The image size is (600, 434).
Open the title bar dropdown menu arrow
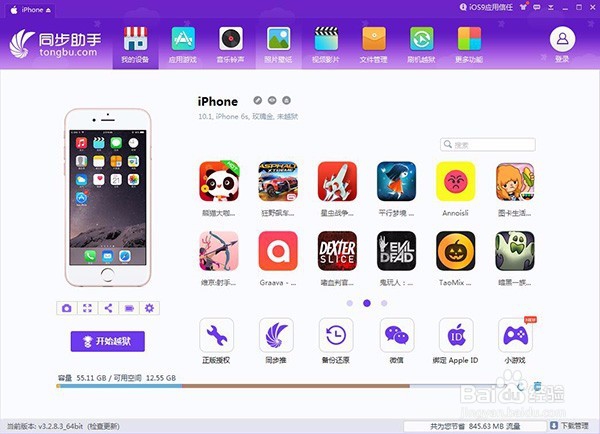(551, 7)
